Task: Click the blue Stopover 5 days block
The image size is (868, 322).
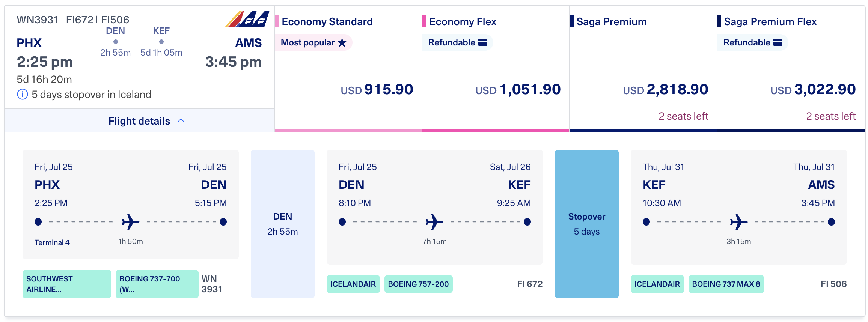Action: click(586, 223)
